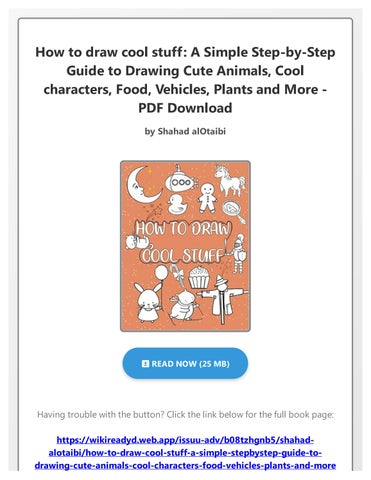Screen dimensions: 371x480
Task: Click the book cover thumbnail
Action: [x=185, y=246]
